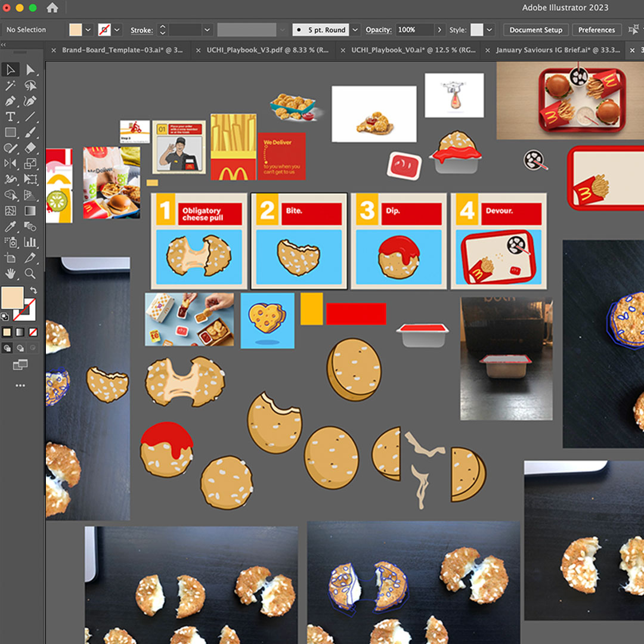Viewport: 644px width, 644px height.
Task: Select the Column Graph tool
Action: click(30, 242)
